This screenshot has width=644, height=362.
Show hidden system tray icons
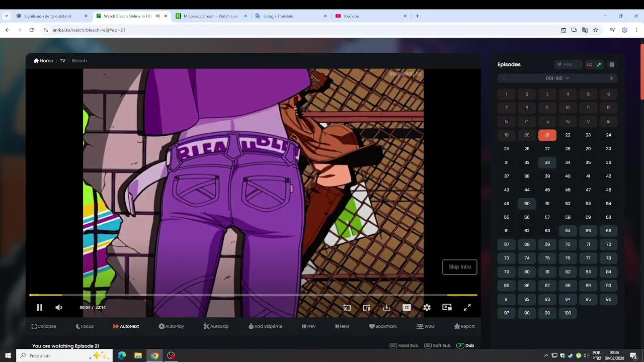tap(546, 355)
